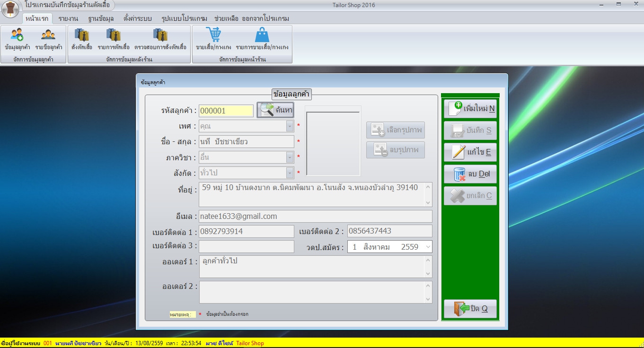Click the เบอร์ติดต่อ 1 phone field
644x348 pixels.
point(246,231)
